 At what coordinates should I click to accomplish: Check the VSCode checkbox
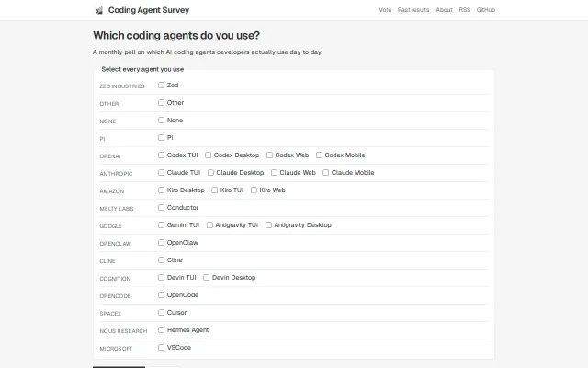pyautogui.click(x=162, y=348)
